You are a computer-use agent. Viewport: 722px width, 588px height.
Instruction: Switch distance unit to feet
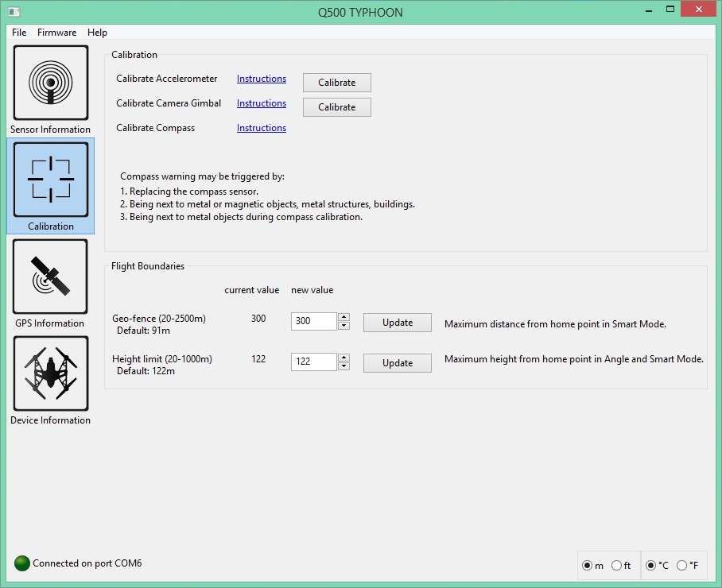(x=616, y=566)
